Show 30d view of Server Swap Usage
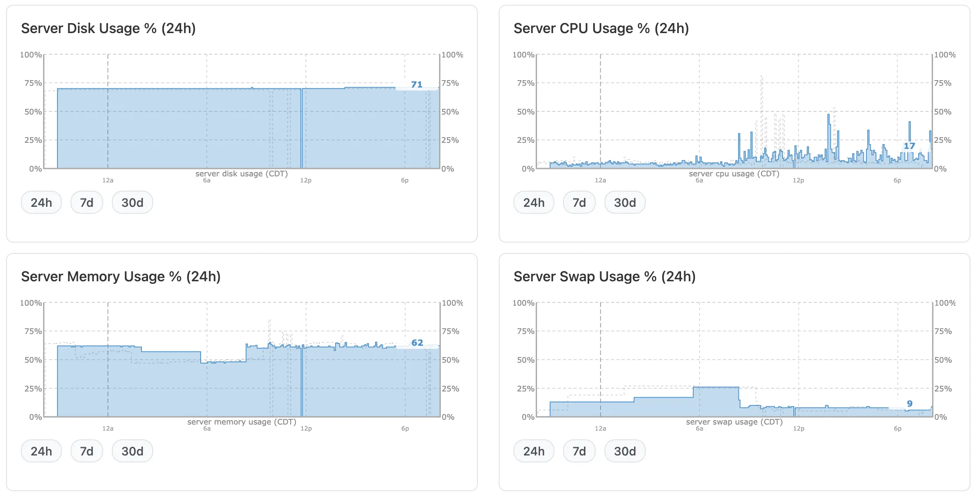This screenshot has height=499, width=980. pos(625,451)
